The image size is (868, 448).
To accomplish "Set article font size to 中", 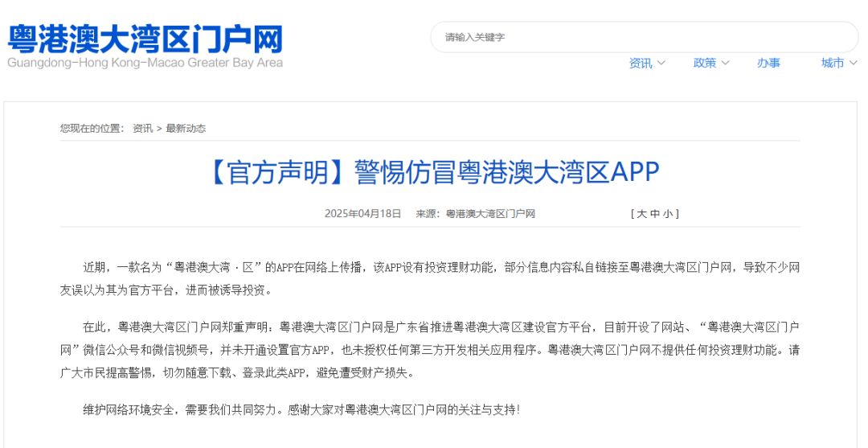I will [x=655, y=214].
